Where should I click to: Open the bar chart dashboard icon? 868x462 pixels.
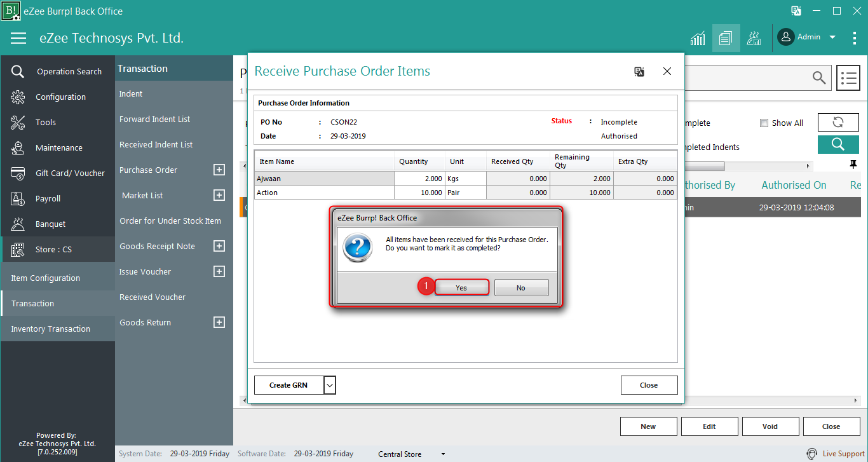point(698,38)
